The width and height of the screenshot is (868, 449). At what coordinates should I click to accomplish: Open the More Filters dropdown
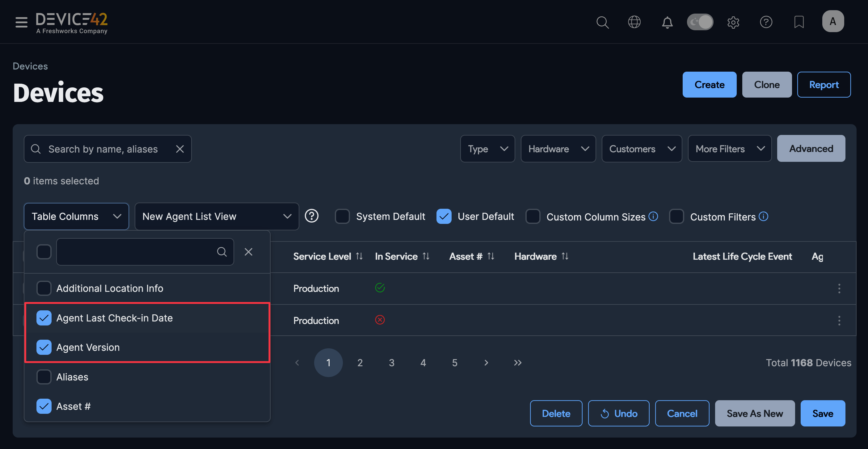coord(729,149)
